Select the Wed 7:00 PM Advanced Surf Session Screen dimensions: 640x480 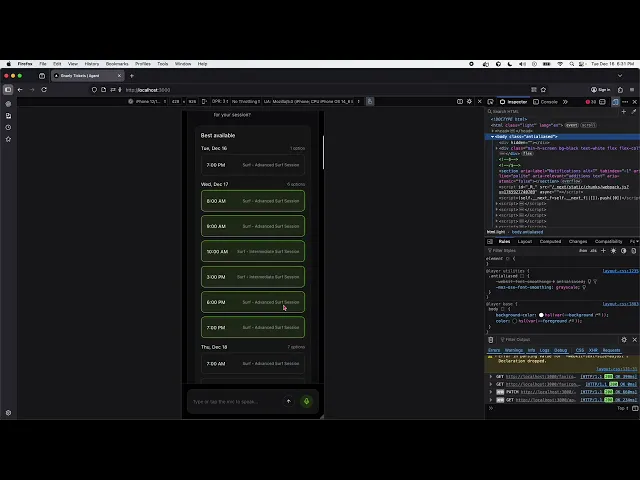tap(253, 327)
